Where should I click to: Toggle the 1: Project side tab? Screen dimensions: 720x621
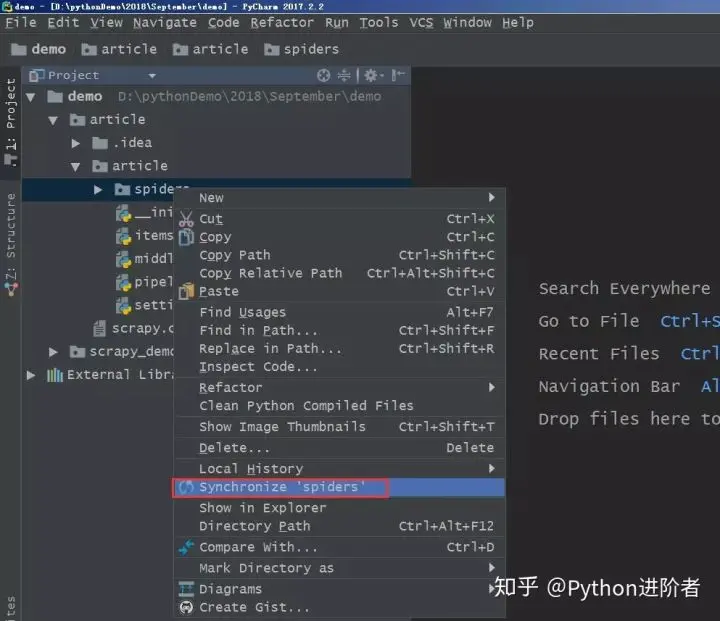click(11, 122)
